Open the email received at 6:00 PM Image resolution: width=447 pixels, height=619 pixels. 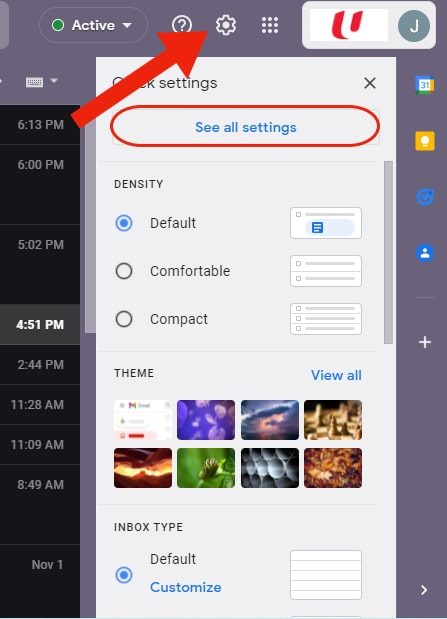[40, 184]
